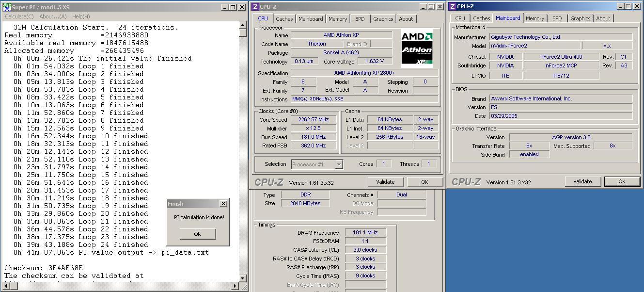Click the Specification AMD Athlon(tm) XP 2800+
Viewport: 644px width, 292px height.
(x=364, y=73)
